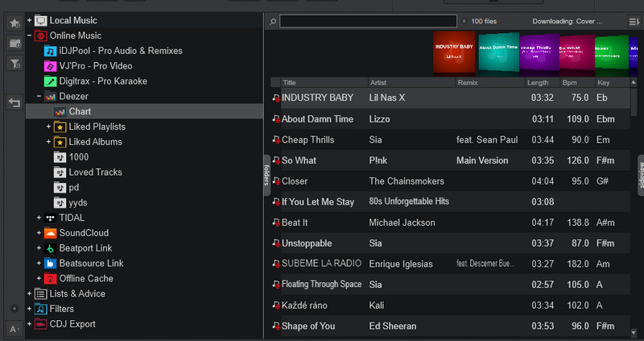Select the Chart folder under Deezer

pos(144,111)
